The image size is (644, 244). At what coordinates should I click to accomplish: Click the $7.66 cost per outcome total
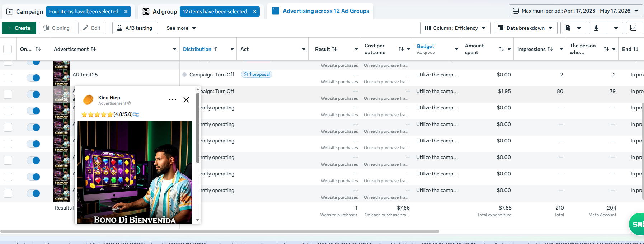pyautogui.click(x=403, y=208)
